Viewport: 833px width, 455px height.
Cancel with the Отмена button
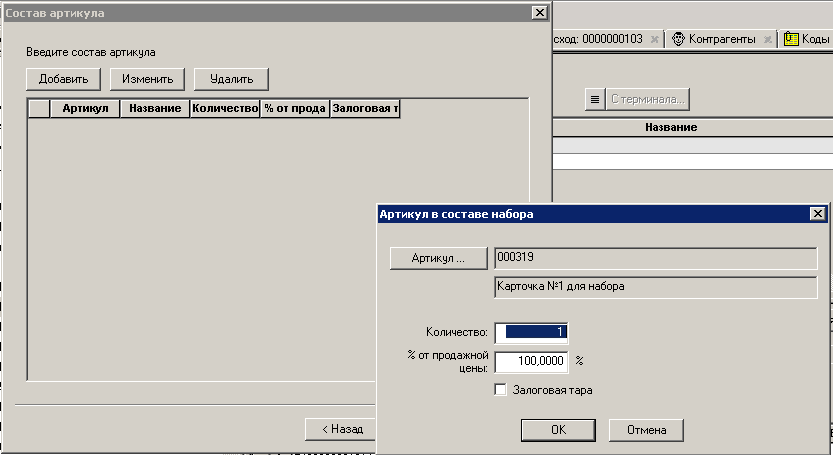click(x=646, y=430)
